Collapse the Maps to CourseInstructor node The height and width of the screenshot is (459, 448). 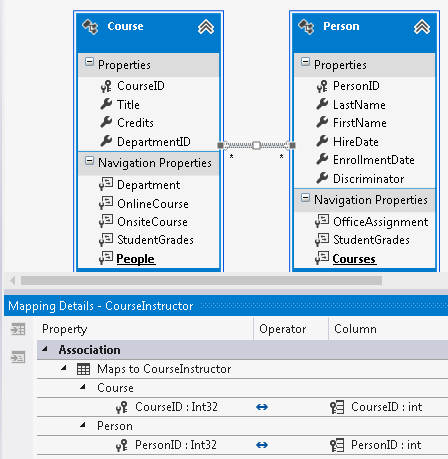point(64,368)
